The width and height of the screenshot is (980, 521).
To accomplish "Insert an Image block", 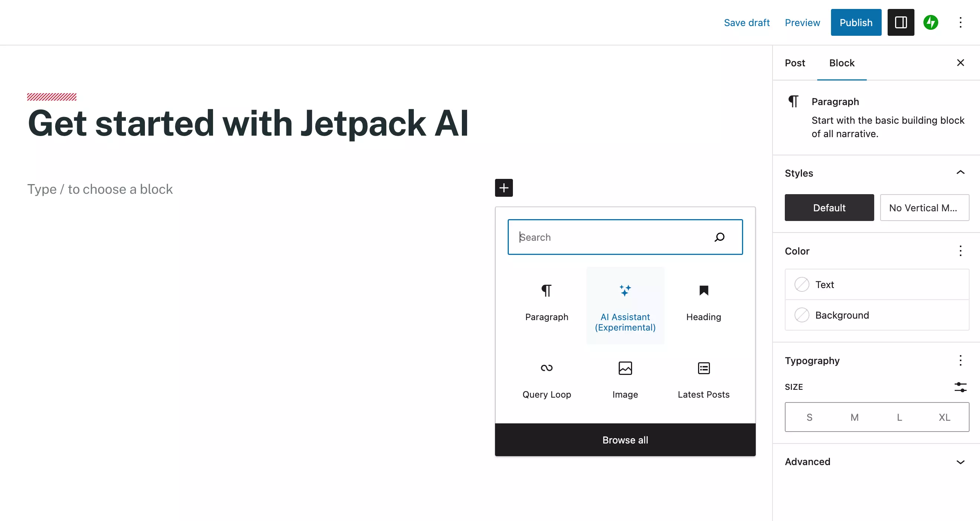I will (x=625, y=383).
